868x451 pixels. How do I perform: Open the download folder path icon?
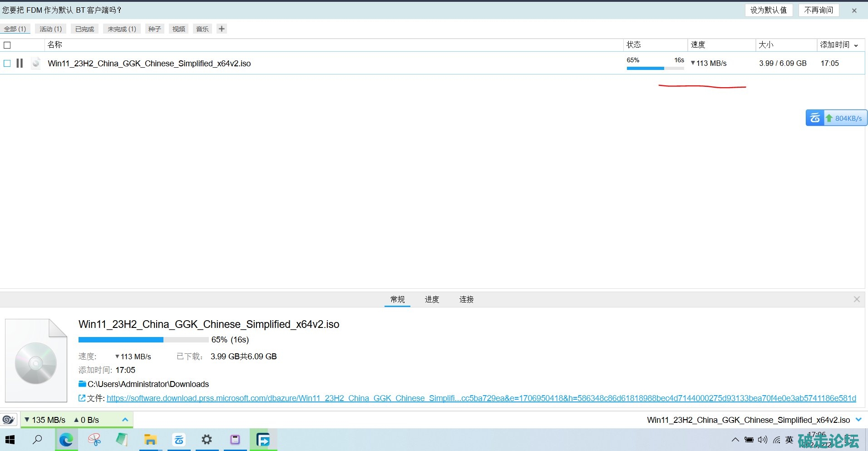pos(82,384)
